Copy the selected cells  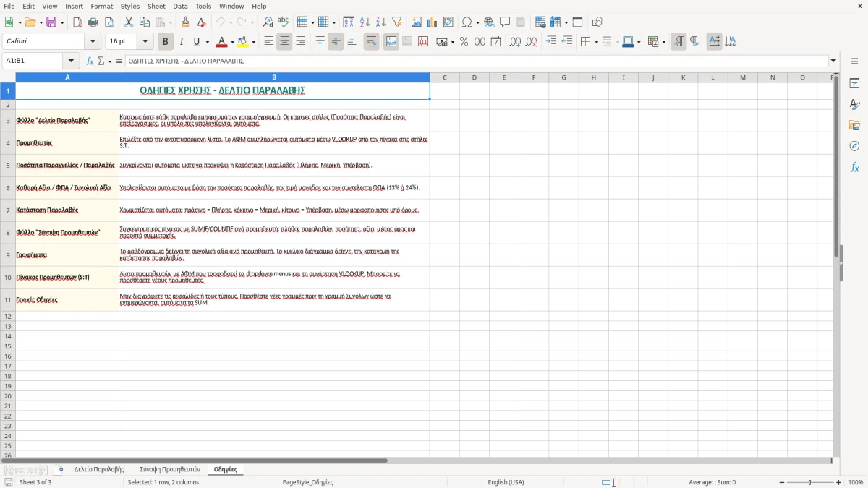(x=145, y=22)
